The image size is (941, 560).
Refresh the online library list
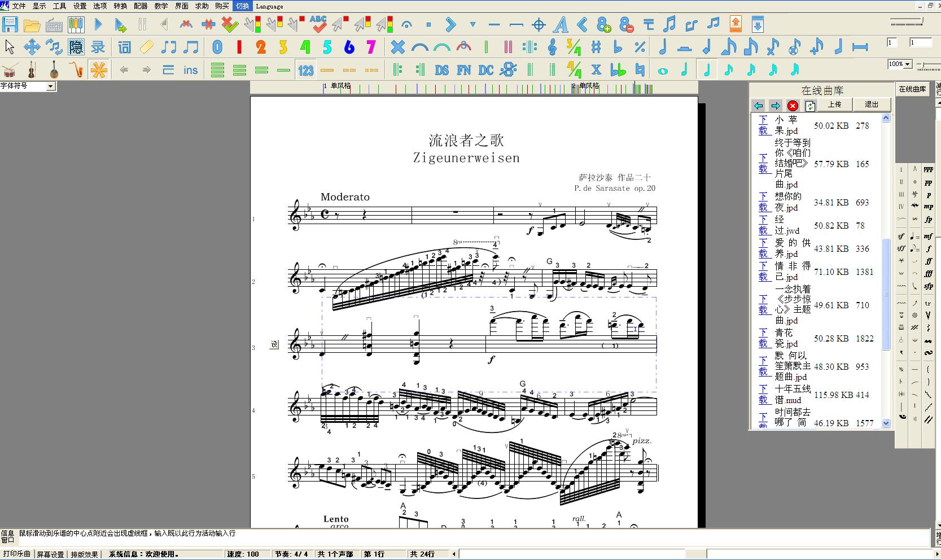[810, 106]
